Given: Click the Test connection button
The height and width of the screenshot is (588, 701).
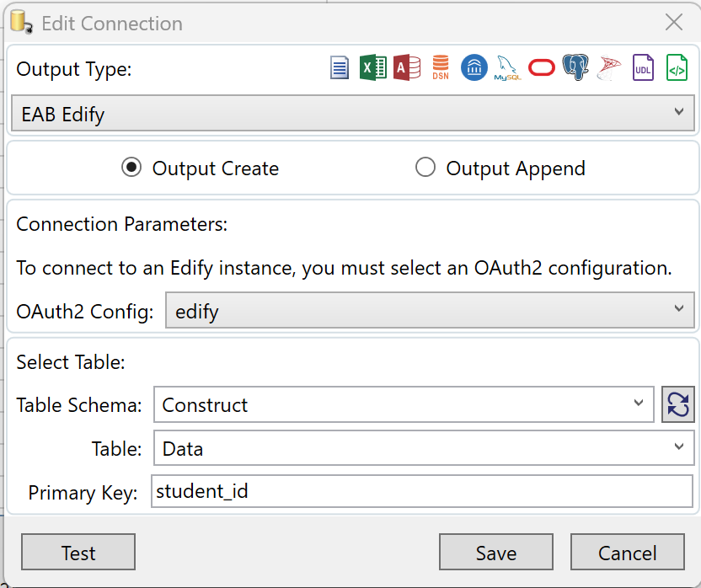Looking at the screenshot, I should pos(78,552).
